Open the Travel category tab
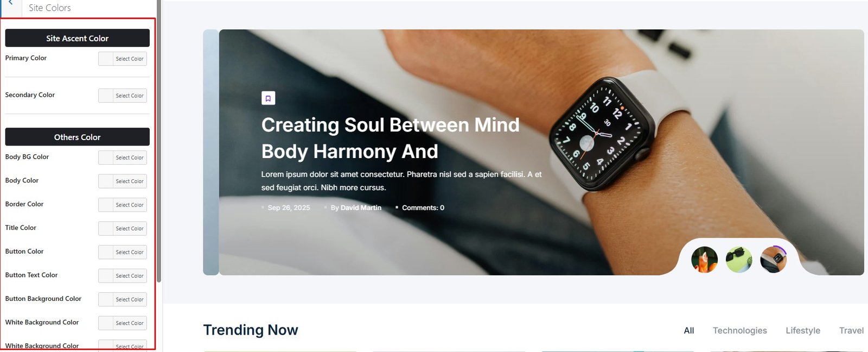868x352 pixels. coord(851,330)
